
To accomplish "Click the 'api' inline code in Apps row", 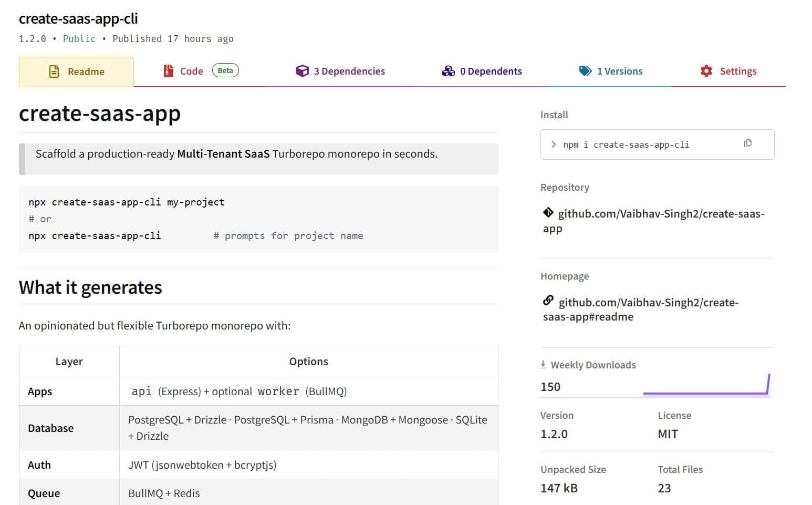I will pyautogui.click(x=141, y=391).
